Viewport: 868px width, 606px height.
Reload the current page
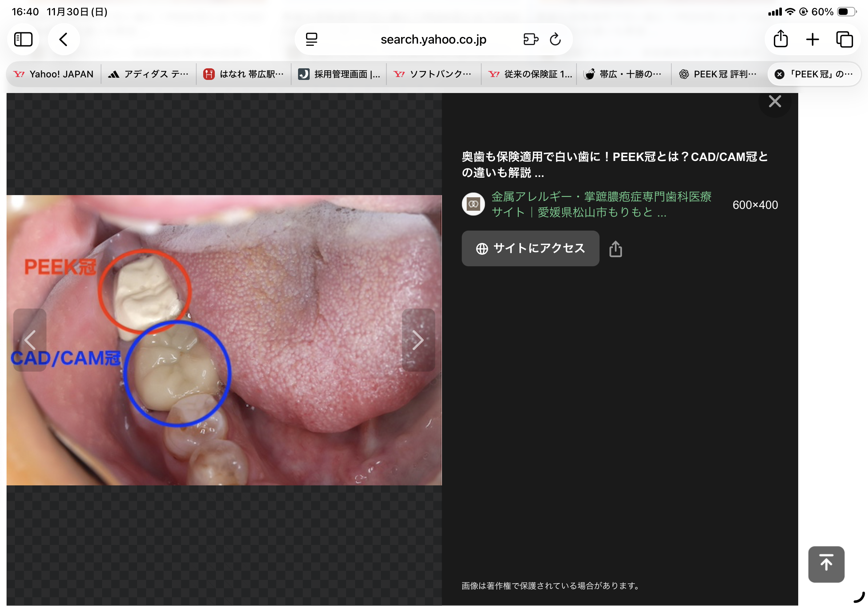click(555, 39)
